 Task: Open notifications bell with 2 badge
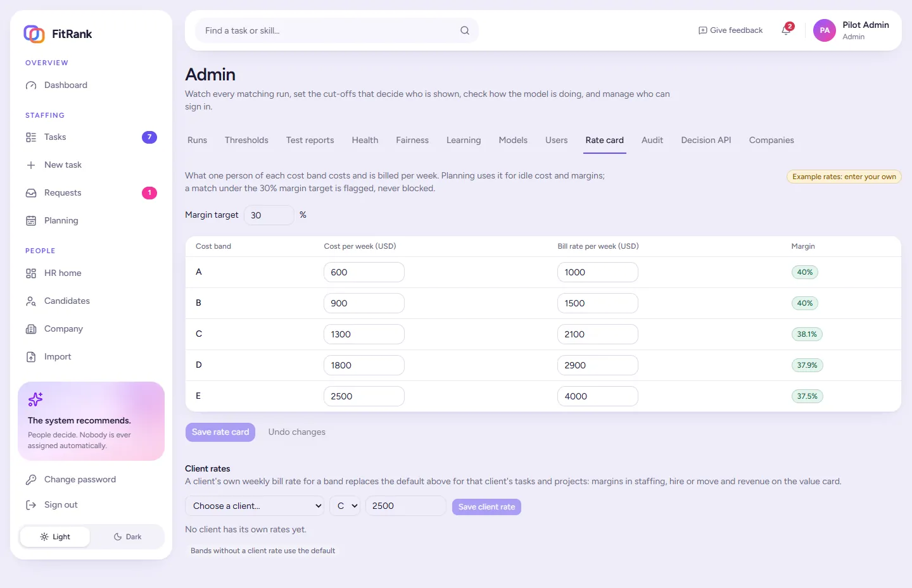click(787, 30)
